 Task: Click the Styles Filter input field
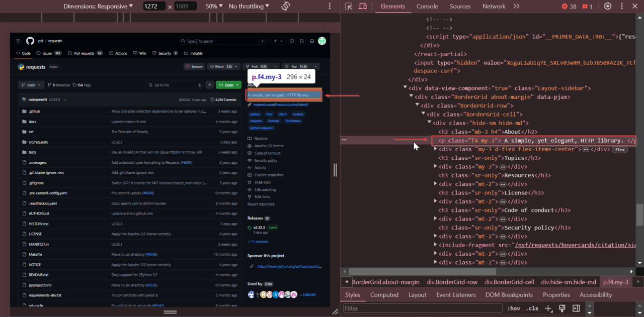tap(423, 308)
